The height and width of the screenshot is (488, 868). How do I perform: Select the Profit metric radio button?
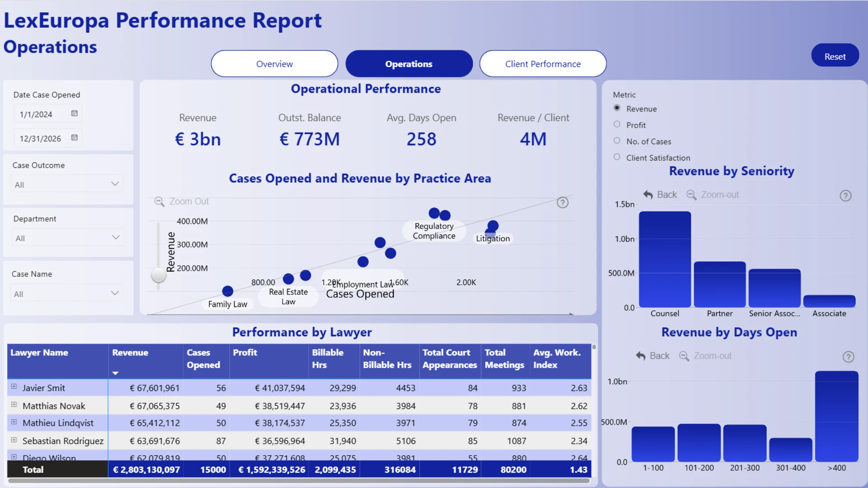(617, 124)
